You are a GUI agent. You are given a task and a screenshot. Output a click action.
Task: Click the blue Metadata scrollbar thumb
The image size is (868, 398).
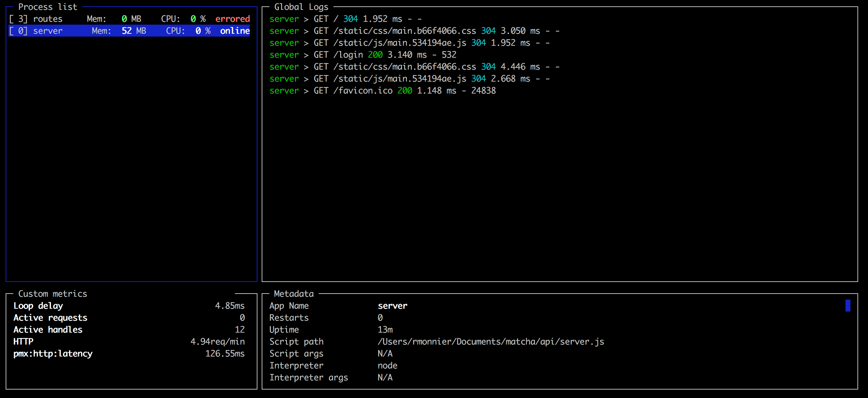[848, 306]
